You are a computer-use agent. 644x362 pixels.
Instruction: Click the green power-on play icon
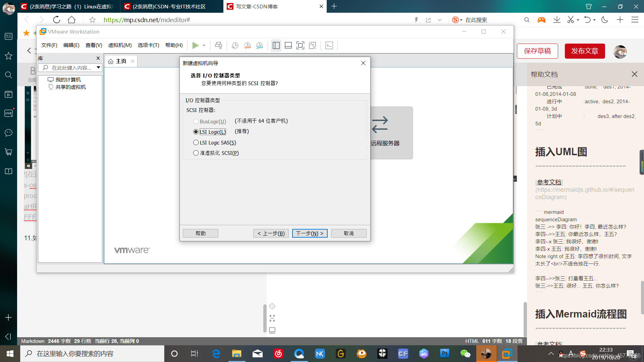coord(196,45)
